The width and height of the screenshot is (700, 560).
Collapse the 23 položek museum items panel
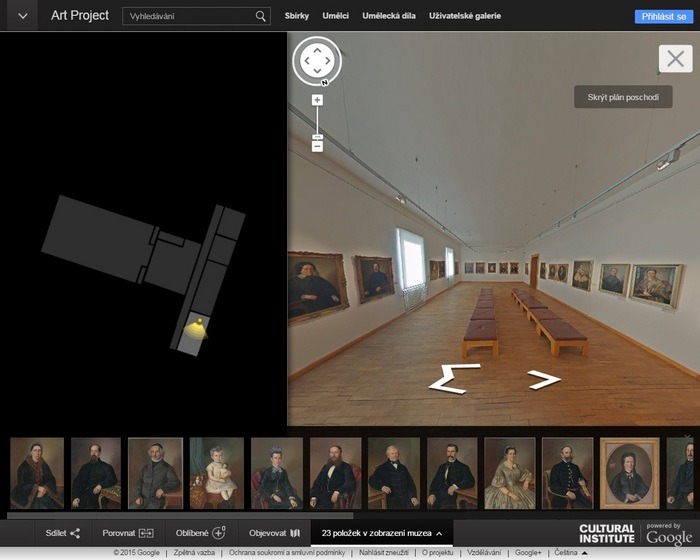coord(380,533)
